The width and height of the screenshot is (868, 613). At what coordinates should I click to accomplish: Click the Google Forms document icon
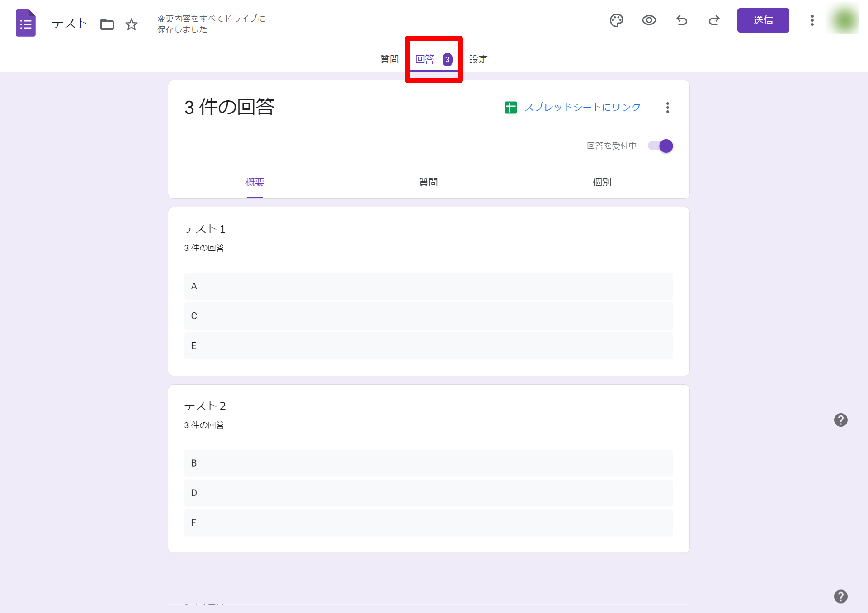point(26,23)
